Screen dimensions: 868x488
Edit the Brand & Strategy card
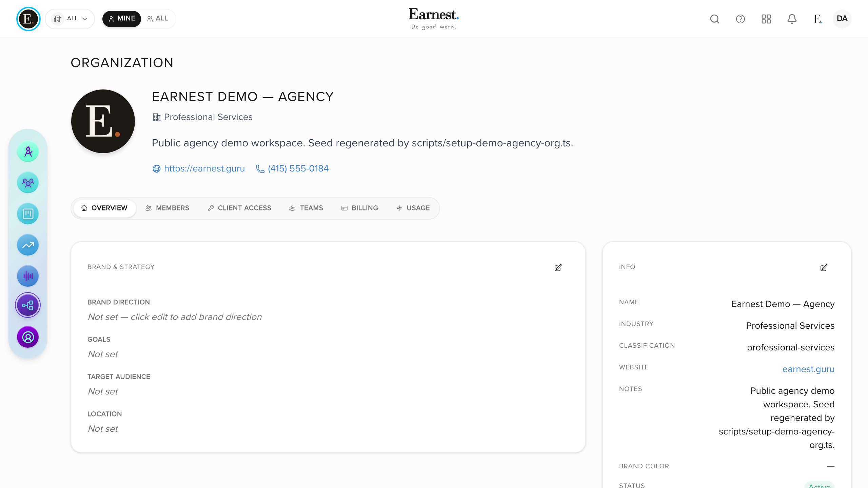(558, 268)
